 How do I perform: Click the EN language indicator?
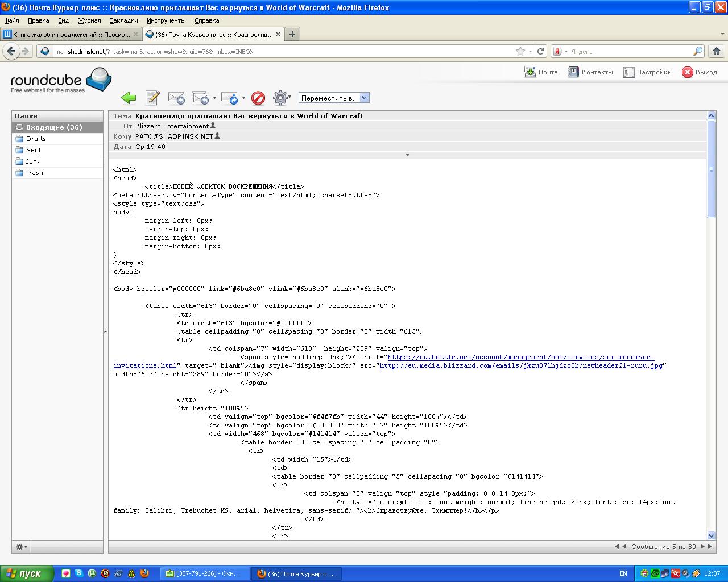tap(623, 573)
